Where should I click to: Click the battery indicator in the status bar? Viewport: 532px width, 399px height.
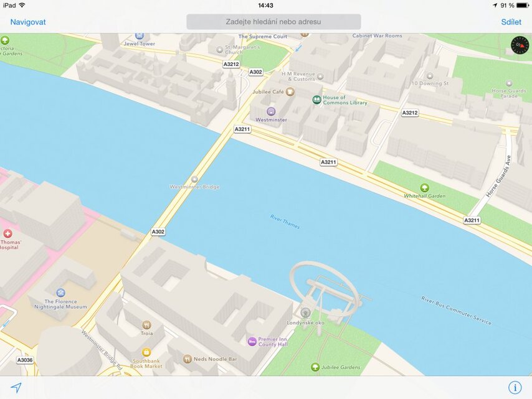coord(523,4)
